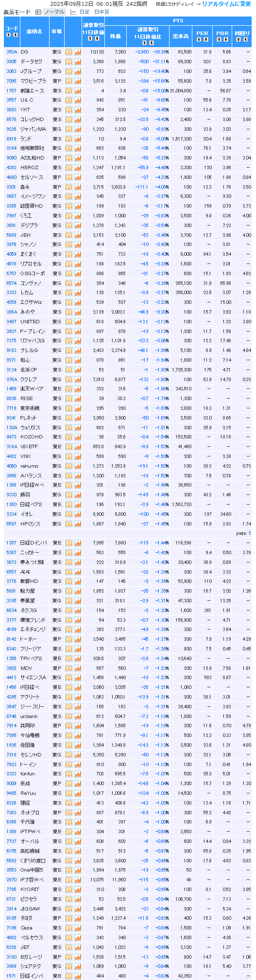
Task: Follow the リアルタイムに変更 link
Action: pos(226,4)
